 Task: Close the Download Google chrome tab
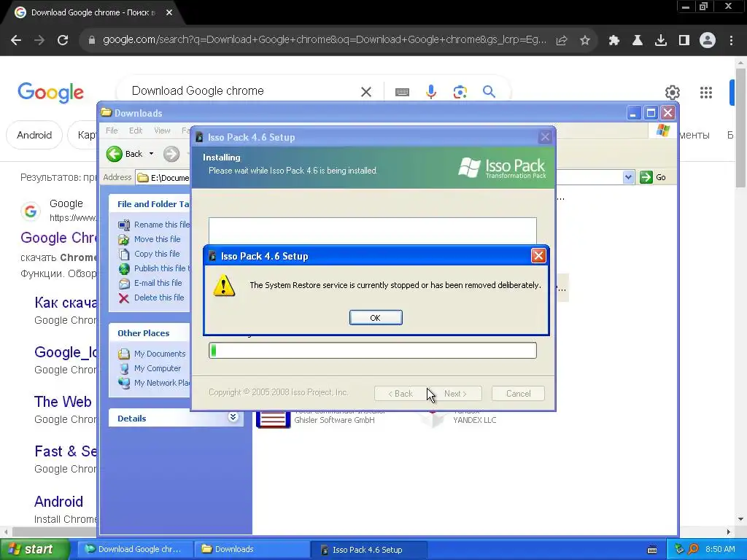tap(169, 12)
